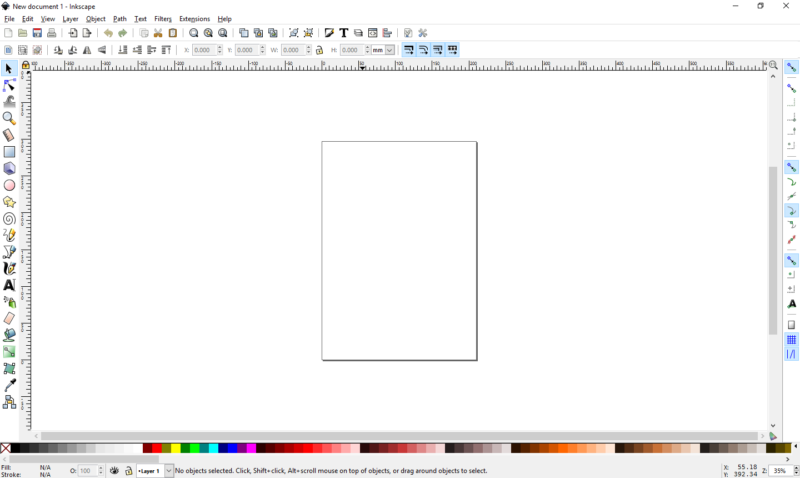Open the XML editor icon

pos(373,33)
